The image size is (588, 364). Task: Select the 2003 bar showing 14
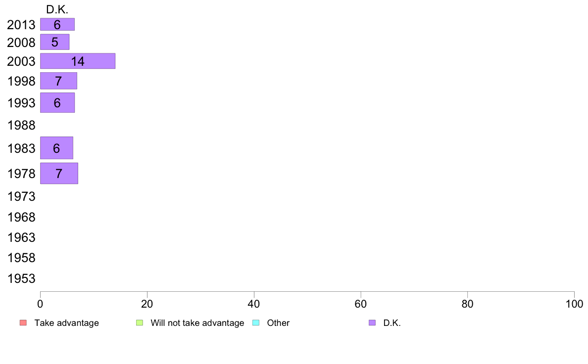pyautogui.click(x=78, y=61)
